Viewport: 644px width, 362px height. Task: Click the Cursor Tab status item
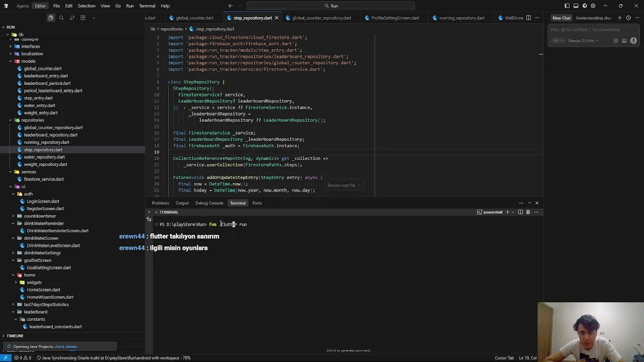[504, 358]
